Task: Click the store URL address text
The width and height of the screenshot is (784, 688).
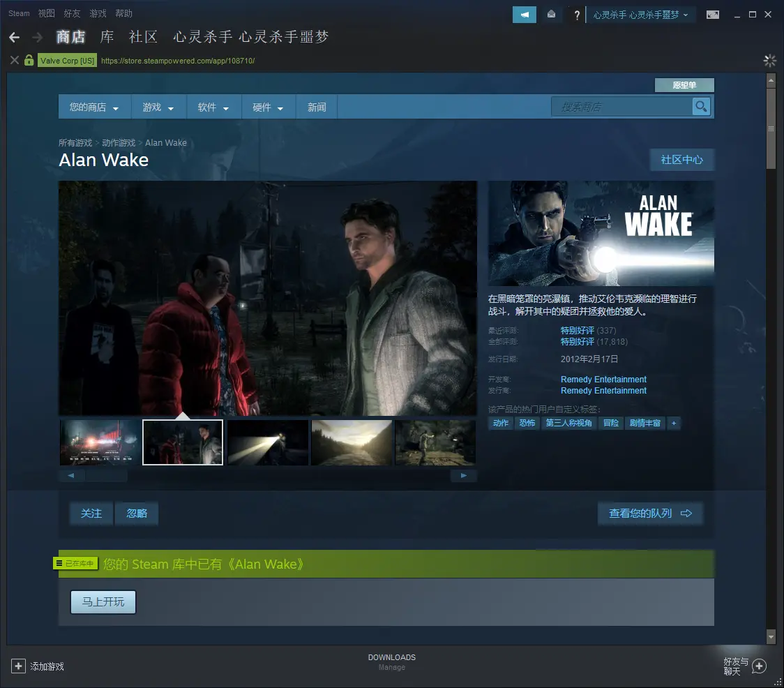Action: pyautogui.click(x=178, y=61)
